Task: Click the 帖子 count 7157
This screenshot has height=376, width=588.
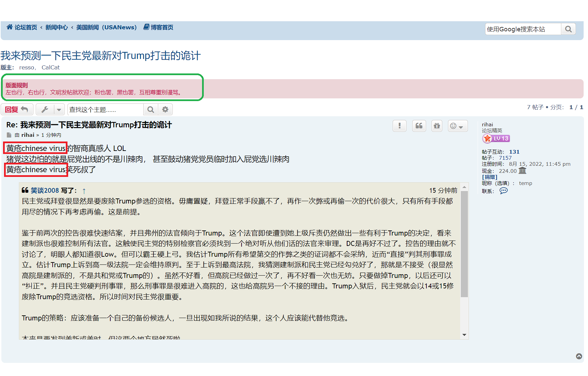Action: pos(505,158)
